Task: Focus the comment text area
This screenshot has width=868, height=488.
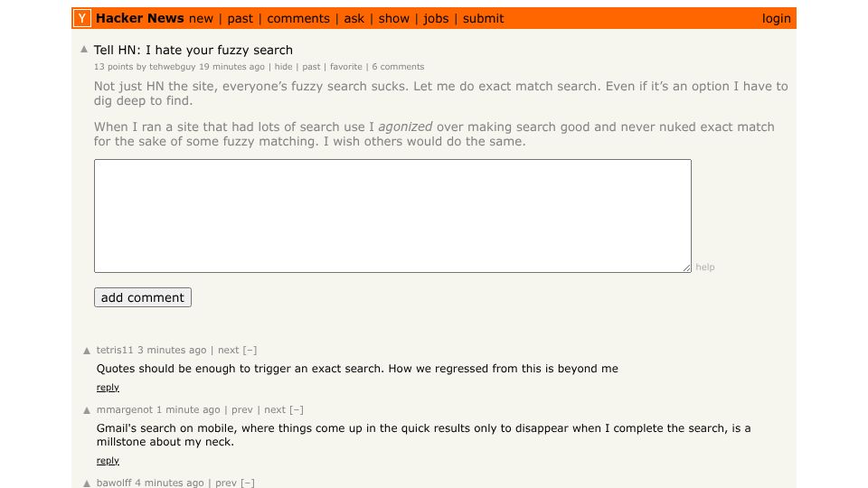Action: pyautogui.click(x=392, y=216)
